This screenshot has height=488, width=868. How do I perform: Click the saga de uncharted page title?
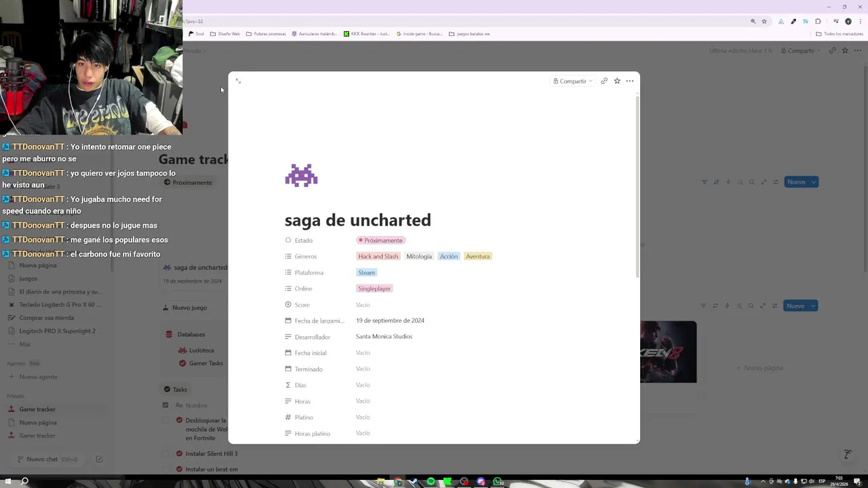pos(358,220)
